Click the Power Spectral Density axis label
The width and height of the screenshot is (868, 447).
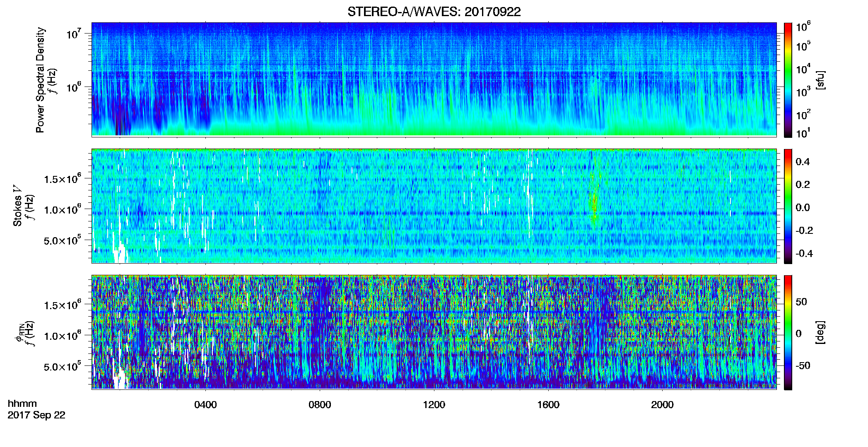(40, 80)
